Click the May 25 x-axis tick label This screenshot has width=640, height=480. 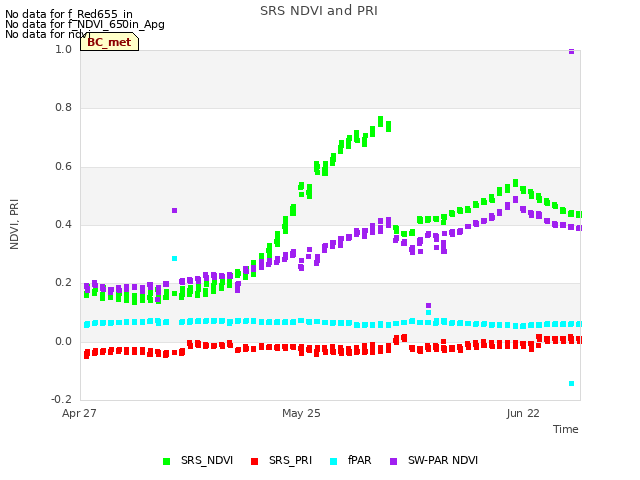tap(301, 413)
